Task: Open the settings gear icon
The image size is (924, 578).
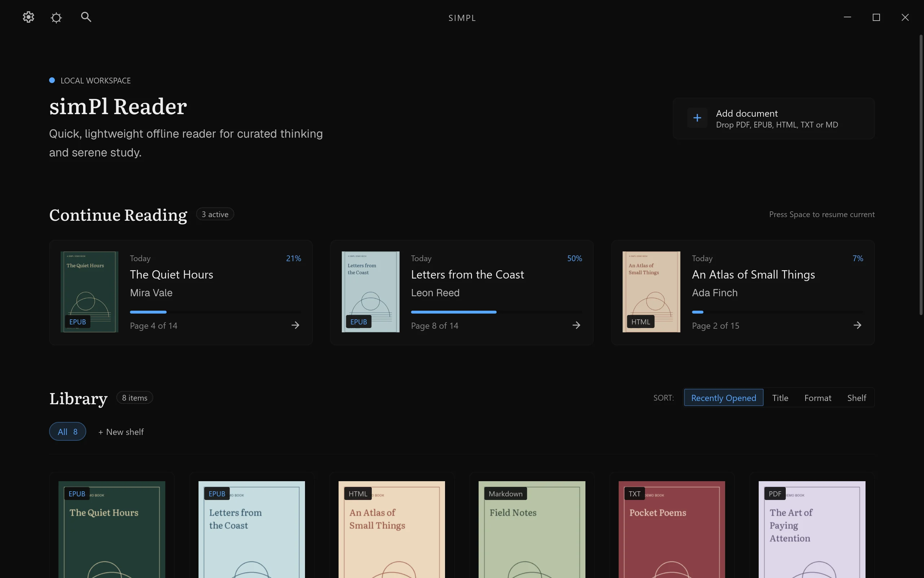Action: (28, 17)
